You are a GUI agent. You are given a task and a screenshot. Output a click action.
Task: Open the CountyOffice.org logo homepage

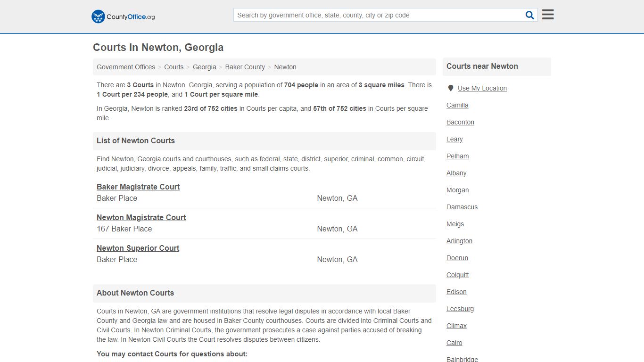coord(123,16)
